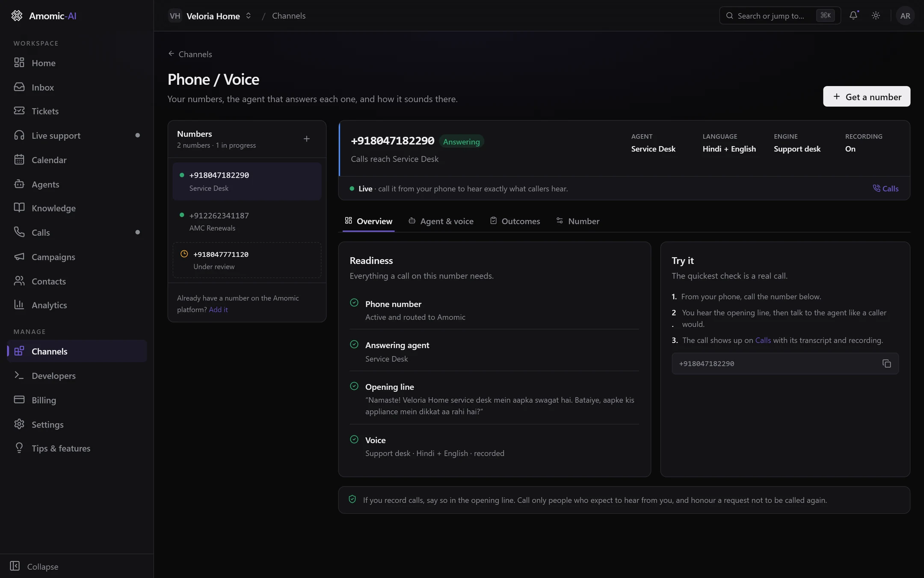Viewport: 924px width, 578px height.
Task: Go to Inbox in the sidebar
Action: [x=77, y=87]
